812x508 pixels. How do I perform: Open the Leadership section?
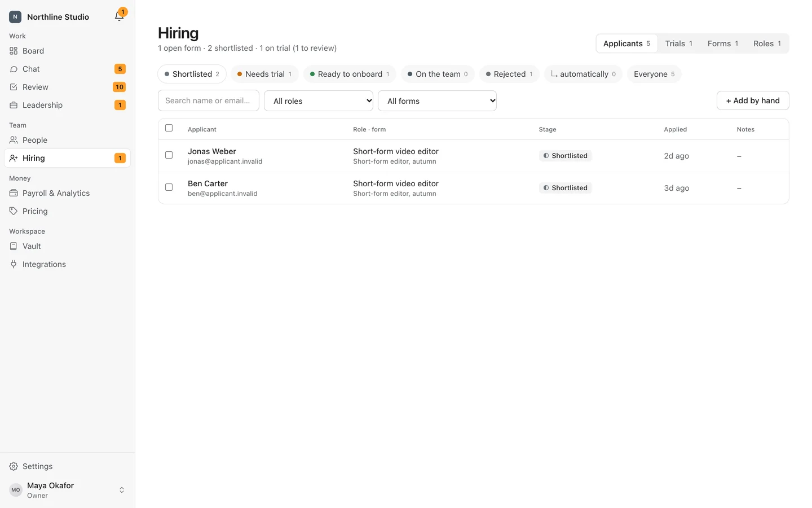(x=67, y=105)
